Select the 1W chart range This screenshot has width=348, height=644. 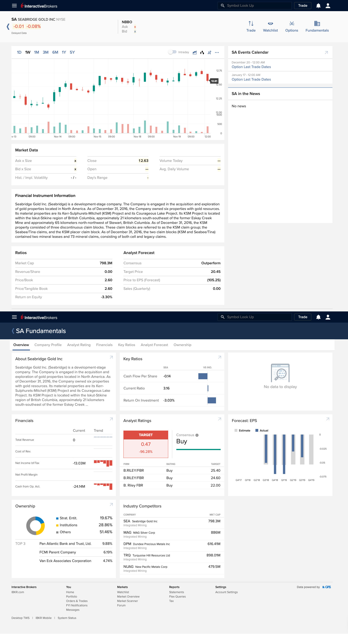[x=28, y=52]
